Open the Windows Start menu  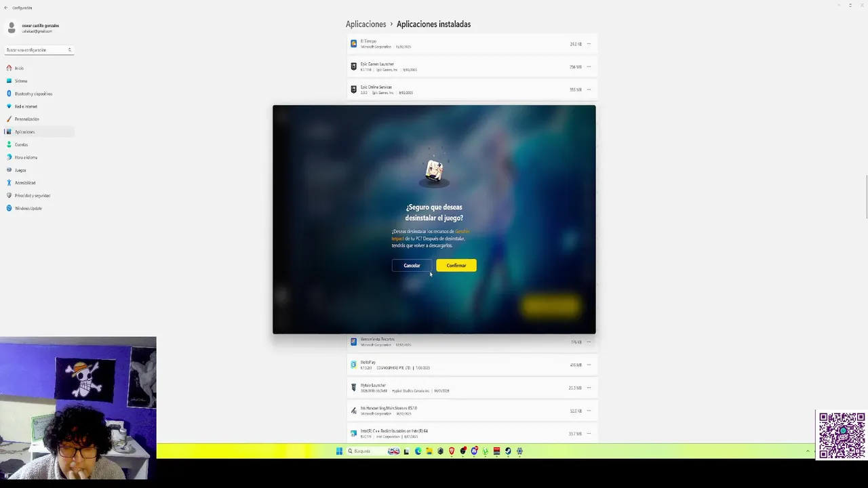[x=339, y=451]
